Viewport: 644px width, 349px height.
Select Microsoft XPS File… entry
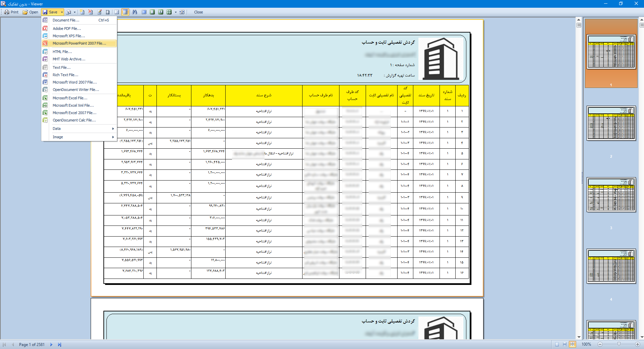coord(79,36)
